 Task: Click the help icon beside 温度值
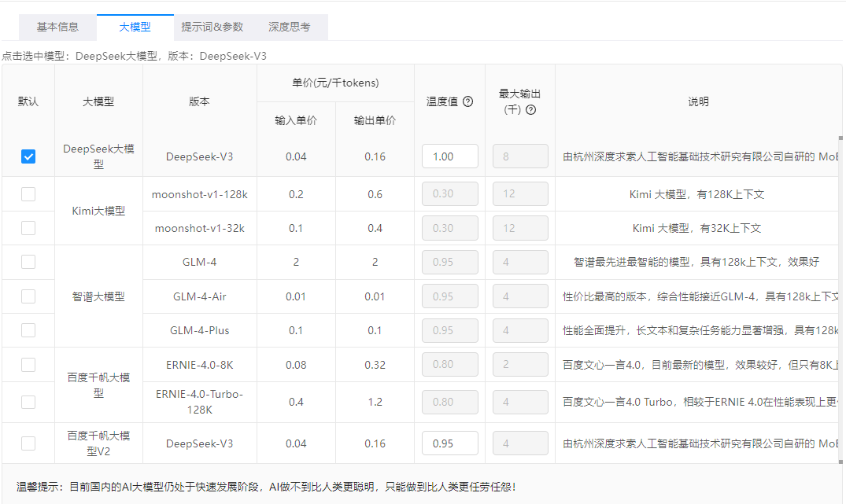[x=467, y=101]
